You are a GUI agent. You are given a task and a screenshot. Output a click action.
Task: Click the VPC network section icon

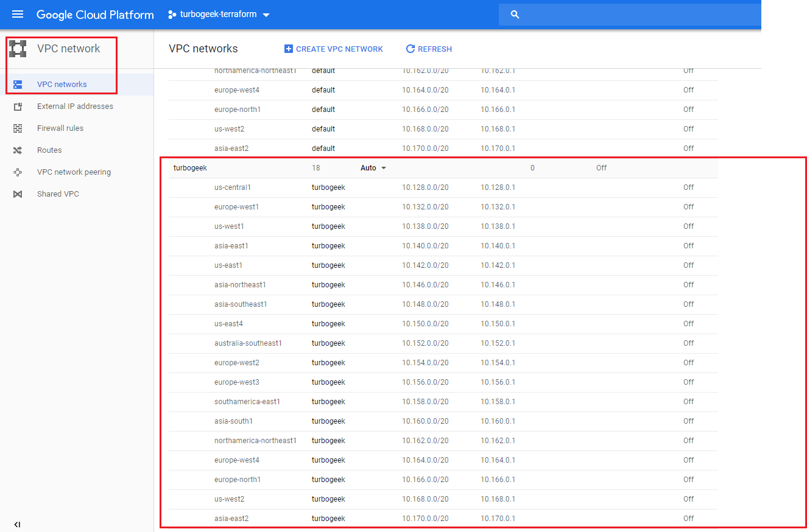pyautogui.click(x=18, y=49)
